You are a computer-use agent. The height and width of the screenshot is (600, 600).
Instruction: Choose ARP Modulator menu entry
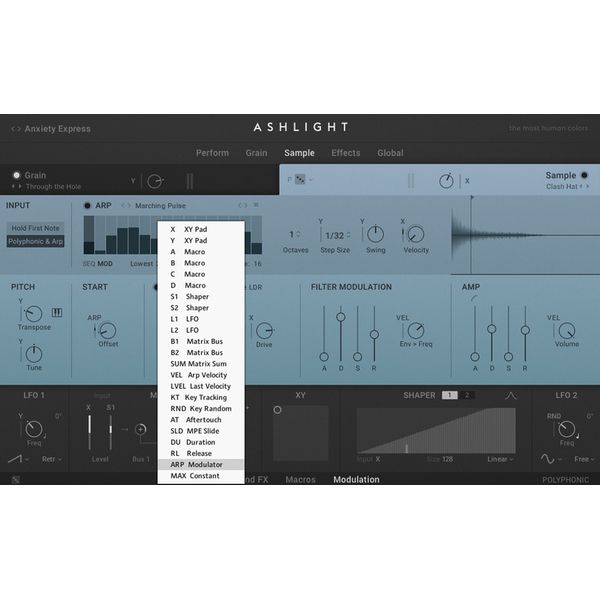201,465
